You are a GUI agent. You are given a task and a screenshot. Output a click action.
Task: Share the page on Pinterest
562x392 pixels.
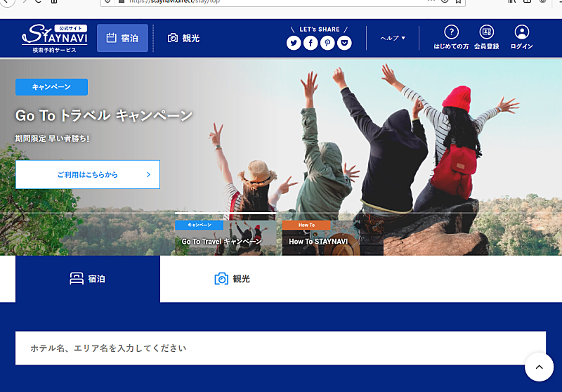[327, 43]
